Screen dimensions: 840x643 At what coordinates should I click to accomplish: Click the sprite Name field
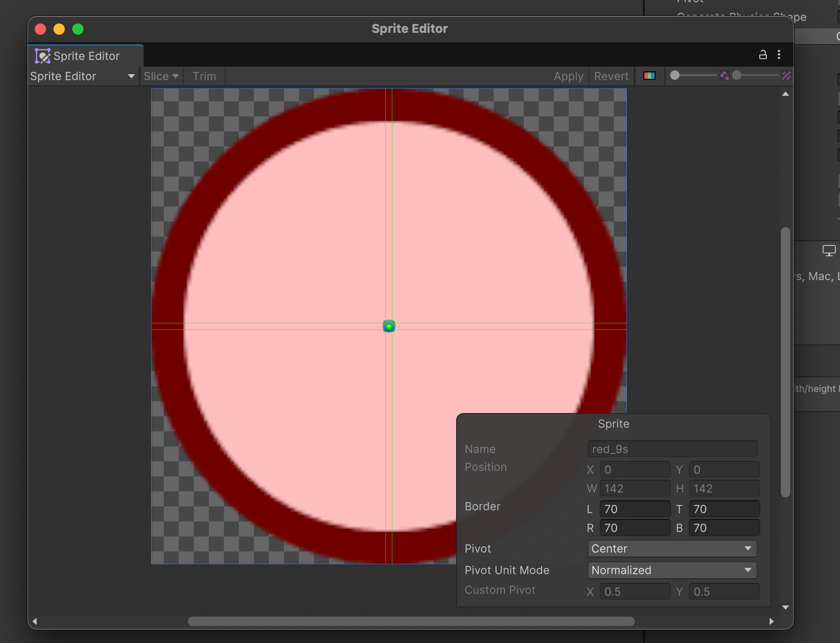click(x=672, y=449)
